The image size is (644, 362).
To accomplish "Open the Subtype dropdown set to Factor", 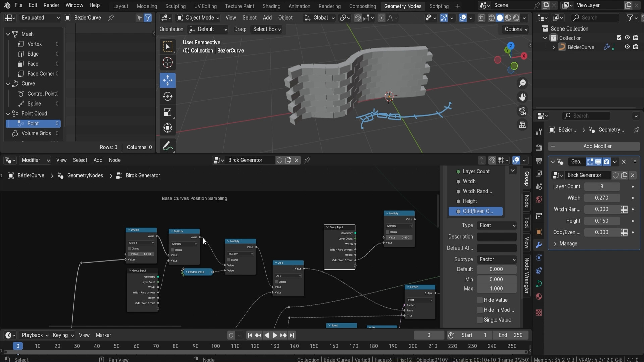I will tap(496, 259).
